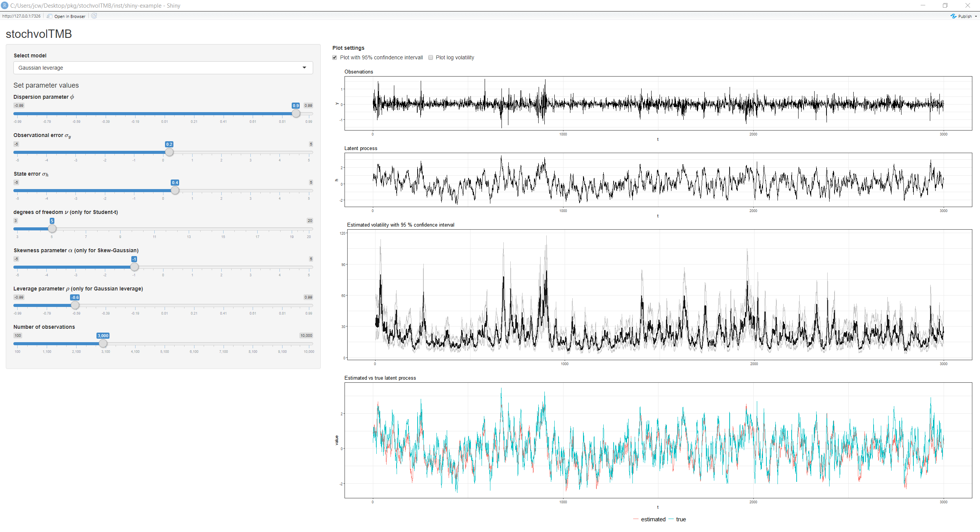Viewport: 980px width, 532px height.
Task: Click the window restore icon
Action: 945,5
